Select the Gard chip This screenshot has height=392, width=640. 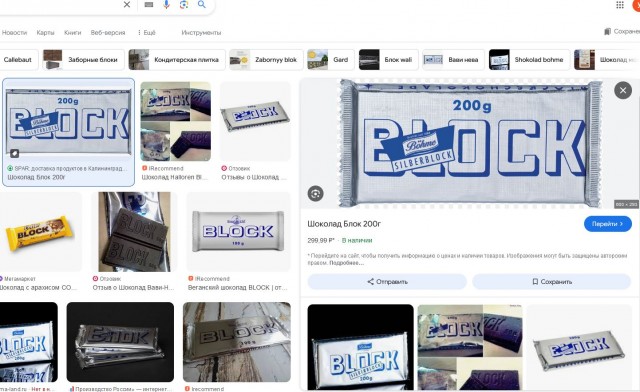coord(331,60)
